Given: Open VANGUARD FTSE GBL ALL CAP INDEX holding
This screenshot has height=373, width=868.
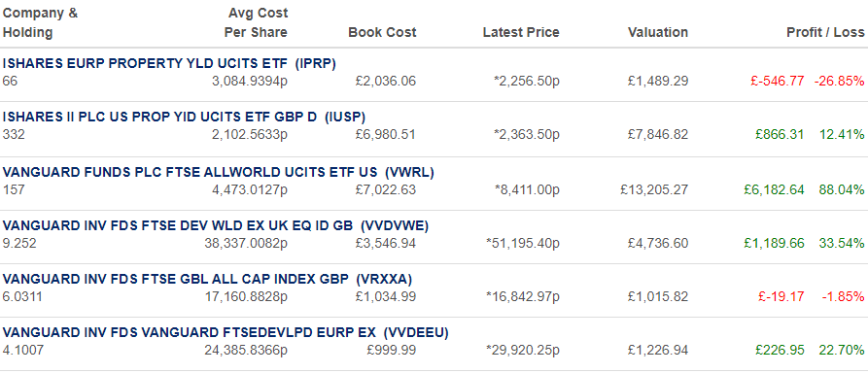Looking at the screenshot, I should pyautogui.click(x=208, y=279).
